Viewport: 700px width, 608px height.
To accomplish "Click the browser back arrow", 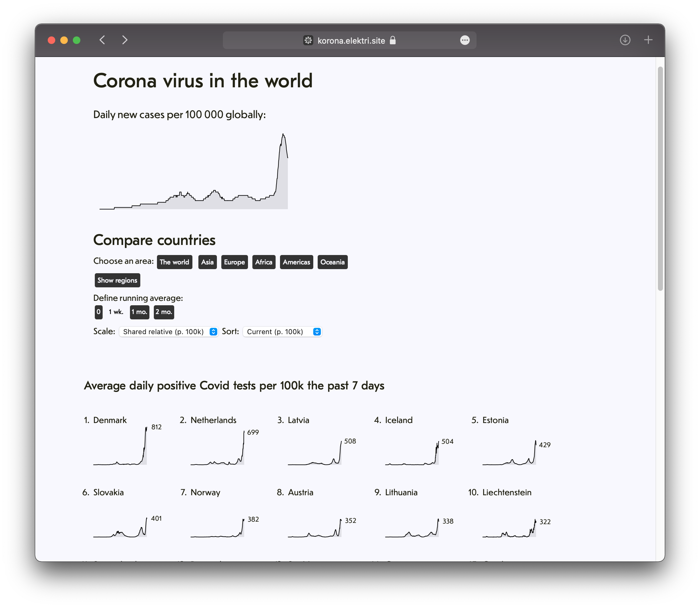I will pos(102,40).
